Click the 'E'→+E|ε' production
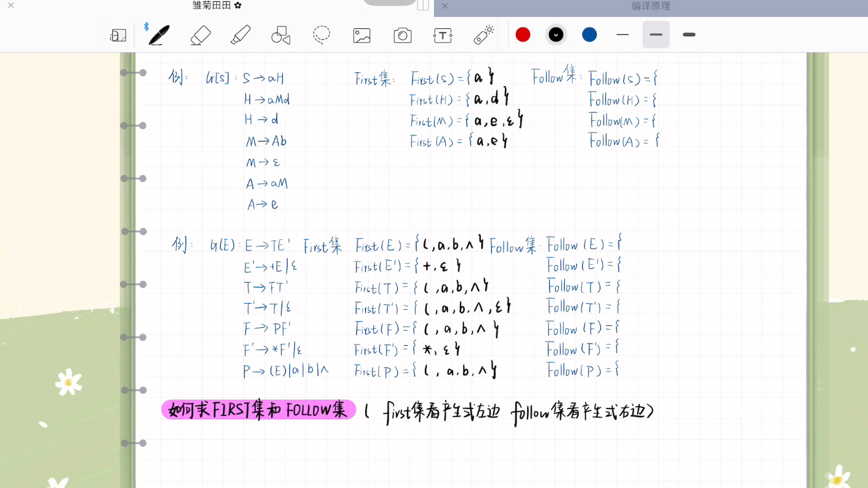The image size is (868, 488). pos(270,266)
